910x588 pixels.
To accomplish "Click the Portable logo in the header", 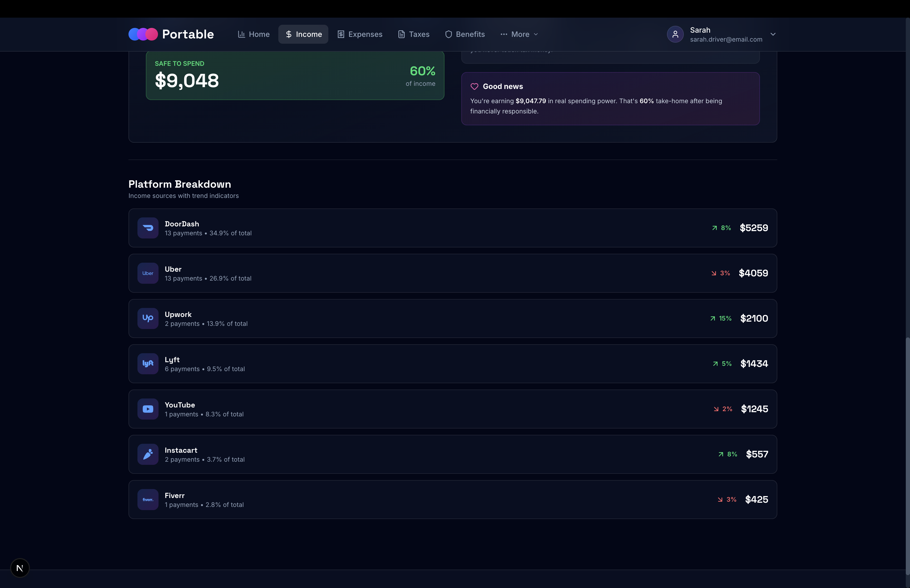I will 171,34.
